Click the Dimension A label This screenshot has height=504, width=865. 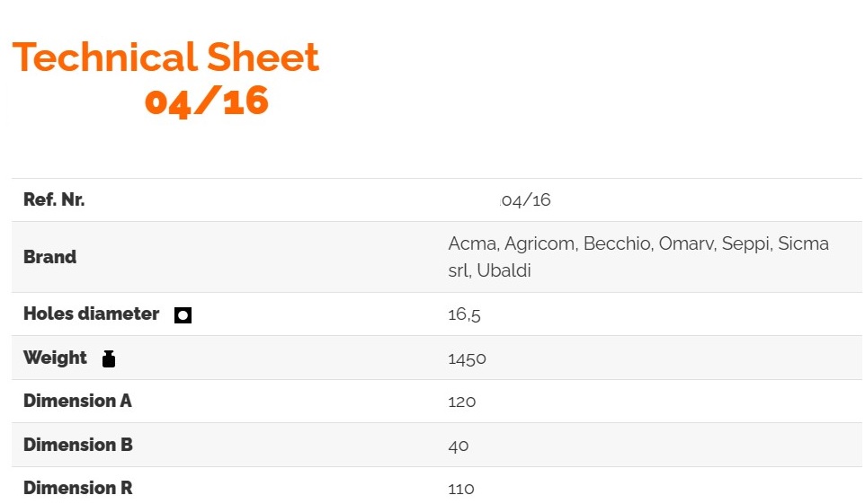tap(77, 401)
